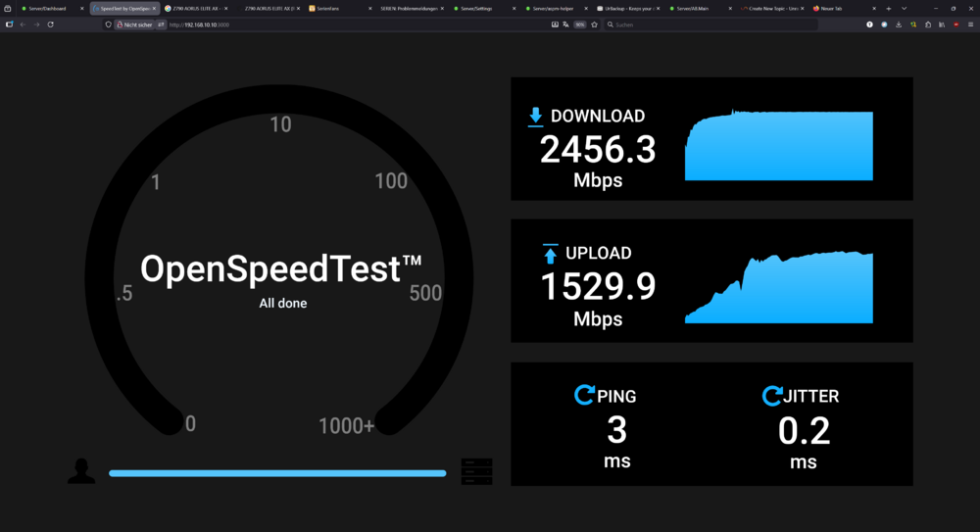Open the Firefox hamburger menu
The image size is (980, 532).
tap(970, 24)
